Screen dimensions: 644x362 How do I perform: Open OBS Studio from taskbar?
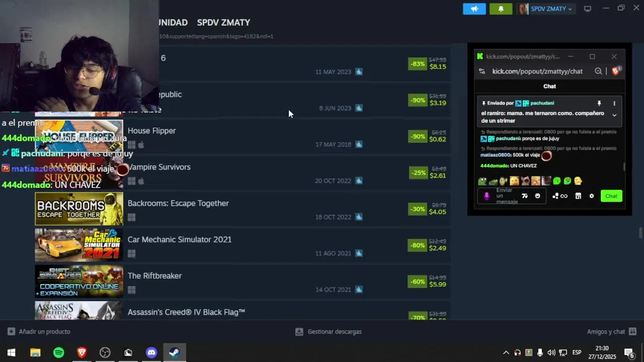[105, 352]
